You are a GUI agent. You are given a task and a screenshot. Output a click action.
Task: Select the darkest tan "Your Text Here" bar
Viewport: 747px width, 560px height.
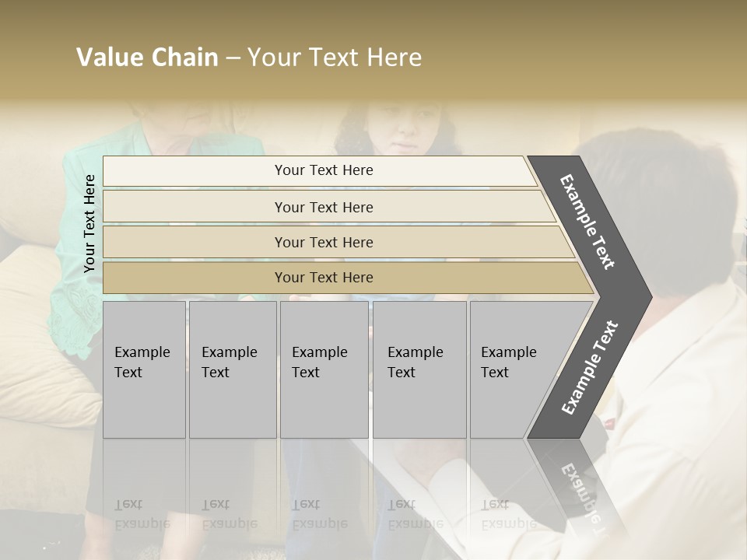pos(323,278)
